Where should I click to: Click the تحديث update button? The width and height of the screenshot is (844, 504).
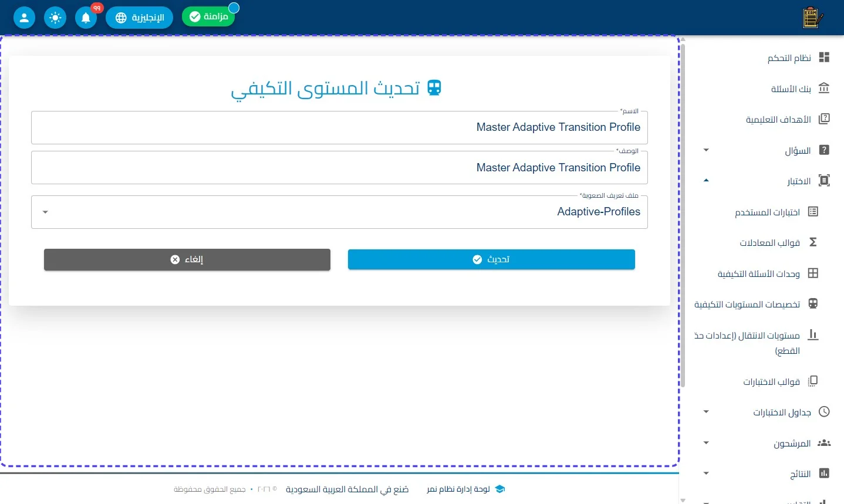pos(491,259)
